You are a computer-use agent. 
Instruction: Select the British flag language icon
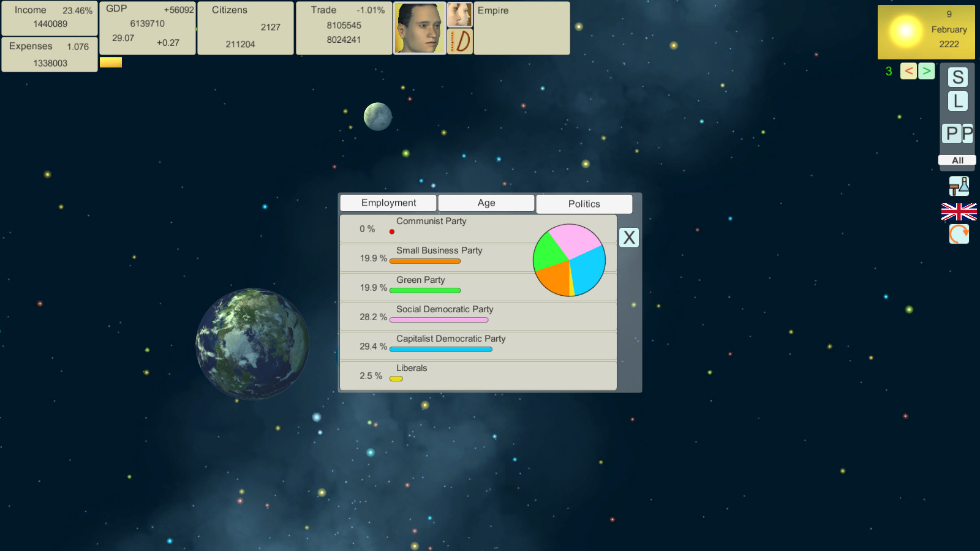pos(959,212)
